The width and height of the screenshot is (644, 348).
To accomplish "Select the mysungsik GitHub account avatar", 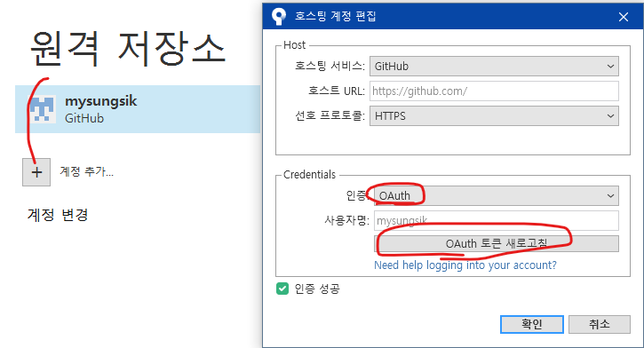I will 42,109.
